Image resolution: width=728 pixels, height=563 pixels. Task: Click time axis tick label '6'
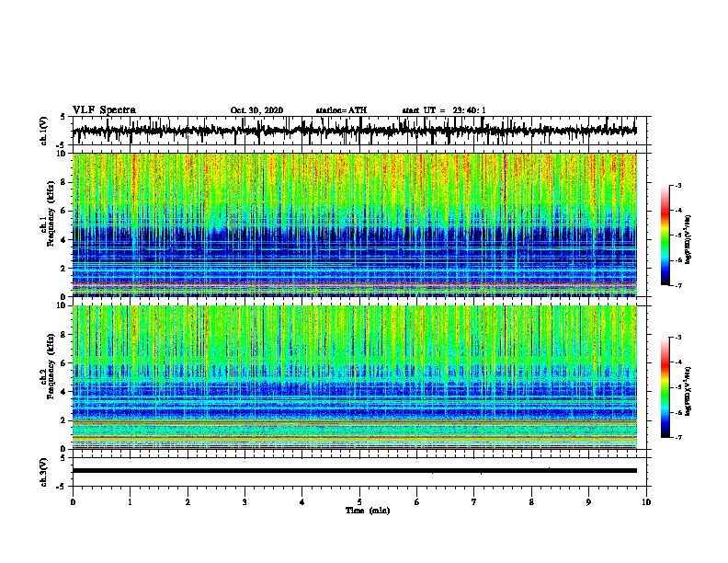(x=417, y=502)
